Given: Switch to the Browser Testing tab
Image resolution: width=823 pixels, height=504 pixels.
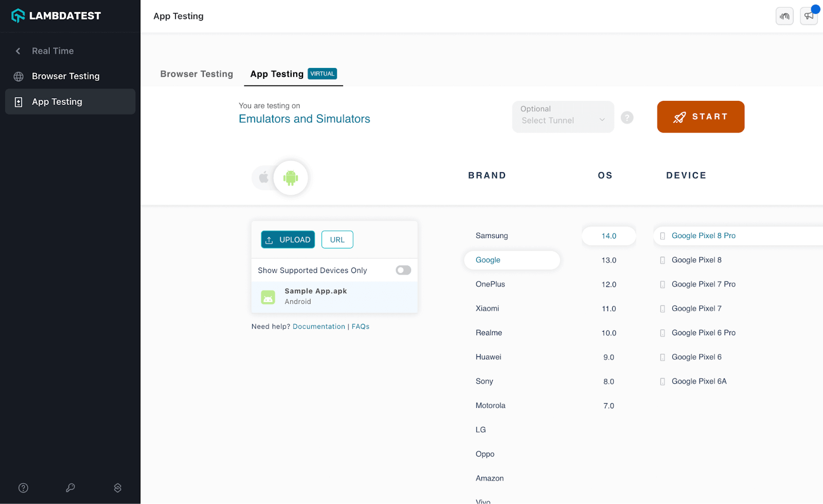Looking at the screenshot, I should [x=196, y=74].
